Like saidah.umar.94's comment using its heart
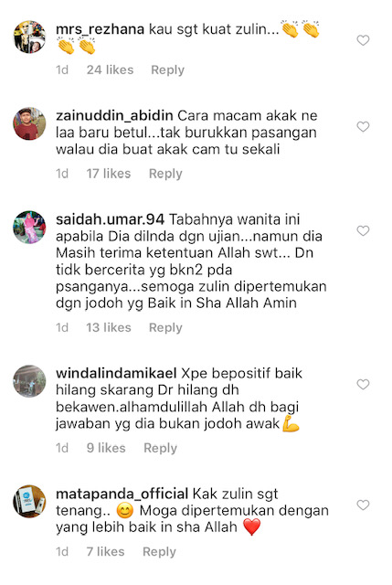 (x=363, y=230)
